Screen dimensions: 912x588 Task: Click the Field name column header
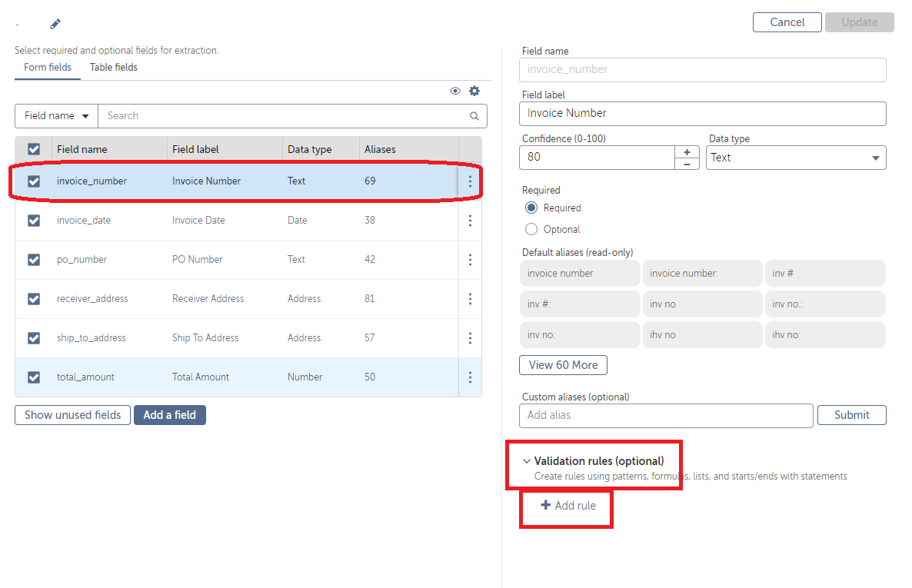pos(82,149)
